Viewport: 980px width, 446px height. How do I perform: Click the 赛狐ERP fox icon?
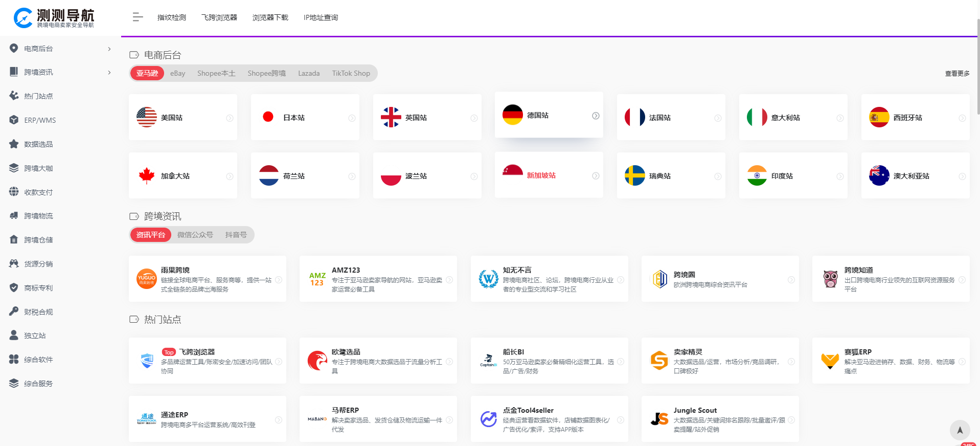click(x=830, y=361)
